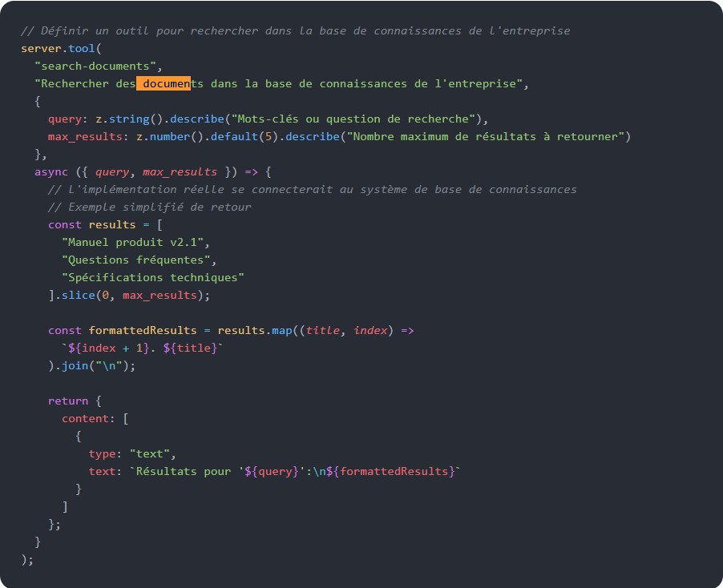Click the 'default' method with value 5
The width and height of the screenshot is (723, 588).
click(x=234, y=136)
